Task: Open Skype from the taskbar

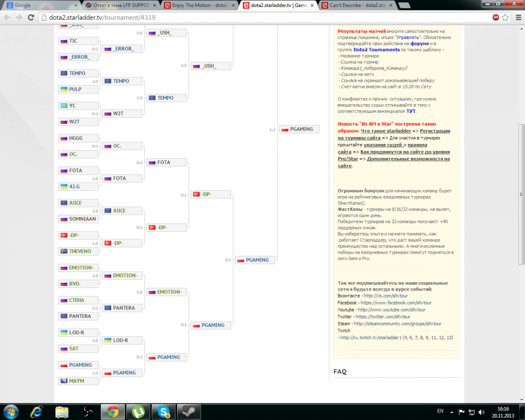Action: click(164, 412)
